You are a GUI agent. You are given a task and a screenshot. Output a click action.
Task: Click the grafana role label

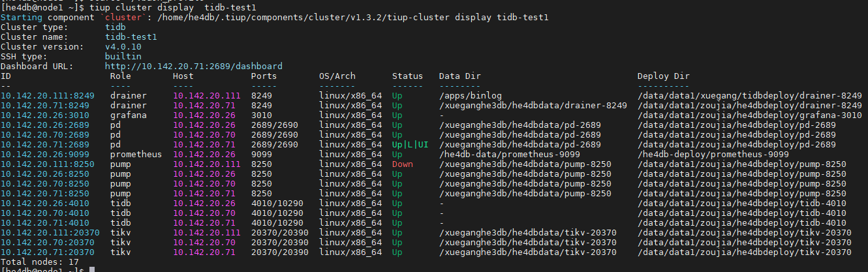coord(129,115)
